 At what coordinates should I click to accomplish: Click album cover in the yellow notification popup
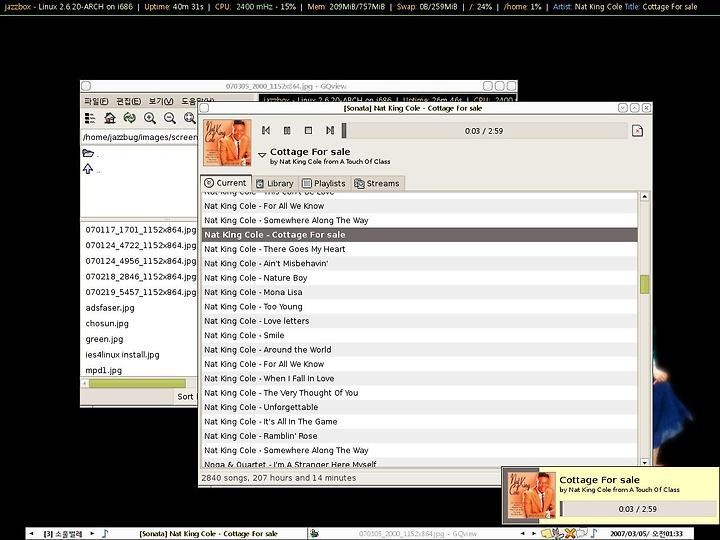tap(532, 496)
